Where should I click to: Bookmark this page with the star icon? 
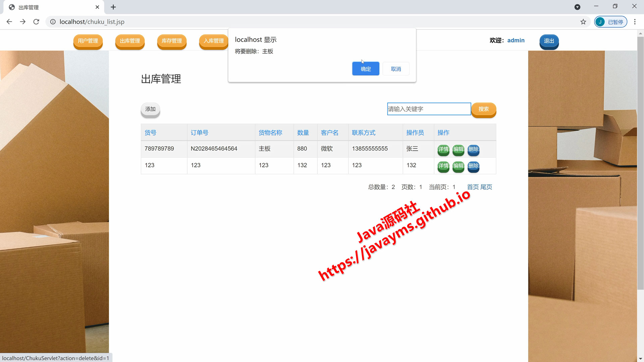point(583,22)
